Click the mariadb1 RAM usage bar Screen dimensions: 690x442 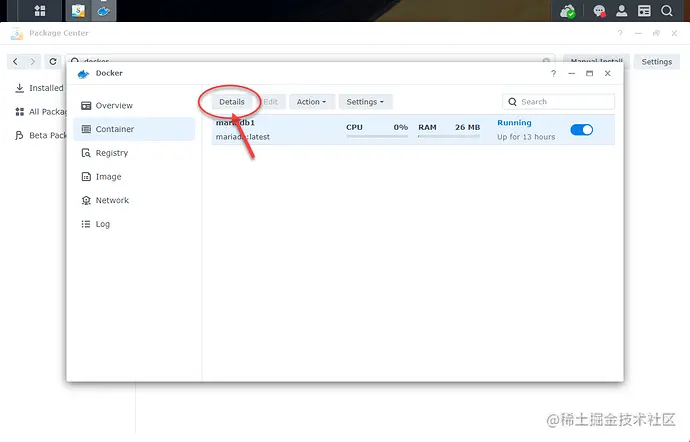pos(449,136)
